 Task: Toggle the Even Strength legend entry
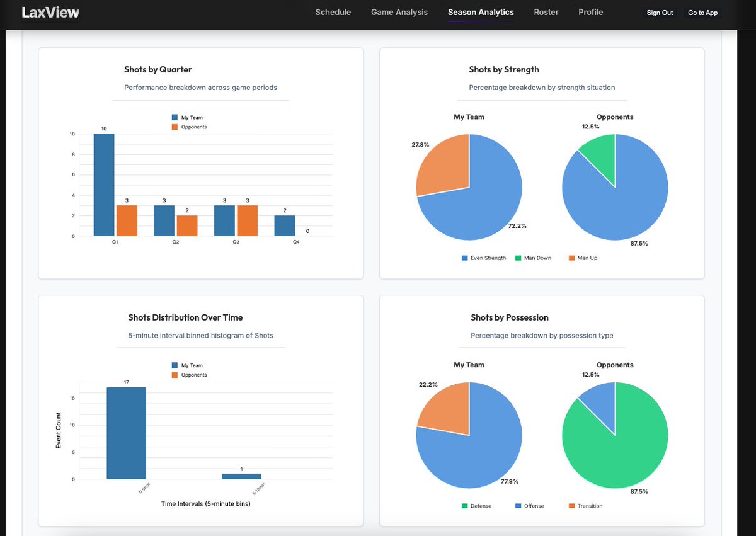pos(483,258)
